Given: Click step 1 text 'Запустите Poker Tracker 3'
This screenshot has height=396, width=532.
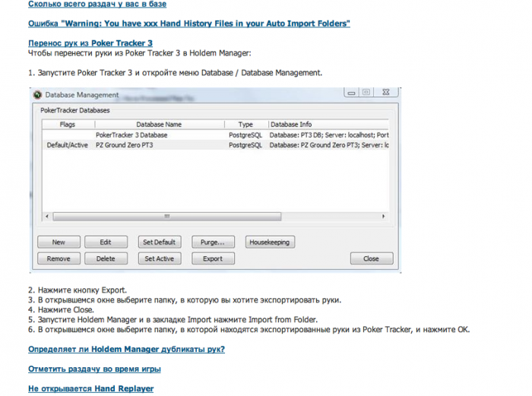Looking at the screenshot, I should tap(175, 73).
